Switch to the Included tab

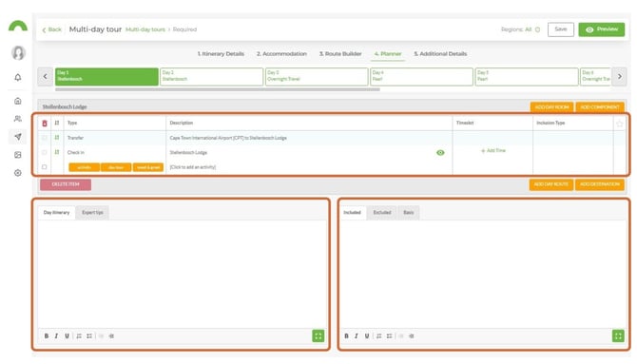(x=352, y=213)
